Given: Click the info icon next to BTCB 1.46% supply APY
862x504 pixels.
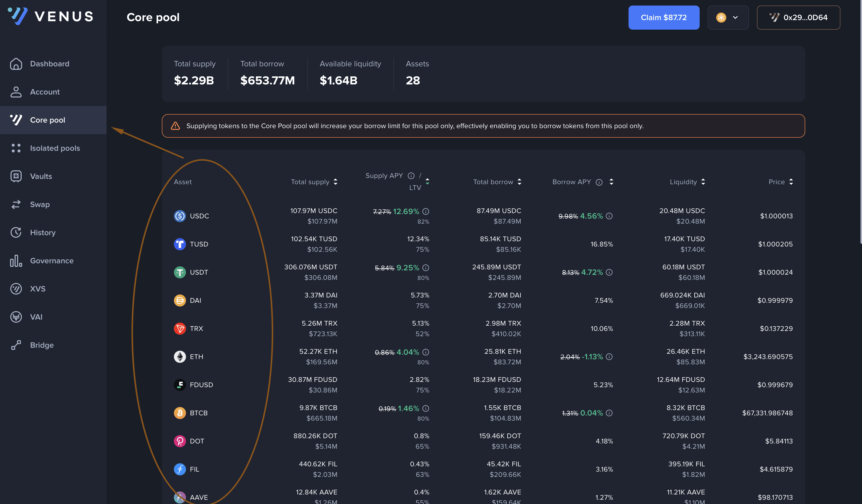Looking at the screenshot, I should 425,409.
